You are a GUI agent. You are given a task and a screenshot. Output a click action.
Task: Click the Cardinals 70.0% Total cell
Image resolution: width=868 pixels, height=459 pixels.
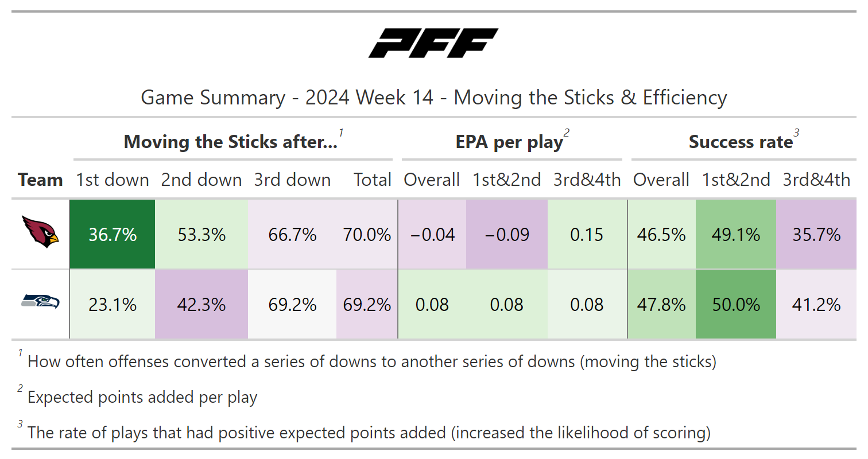pos(367,235)
